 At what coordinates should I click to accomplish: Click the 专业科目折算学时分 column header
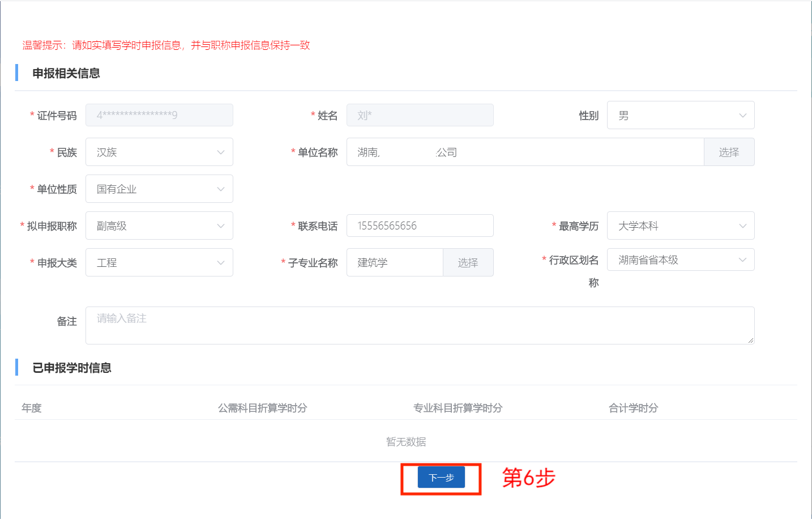pos(458,408)
